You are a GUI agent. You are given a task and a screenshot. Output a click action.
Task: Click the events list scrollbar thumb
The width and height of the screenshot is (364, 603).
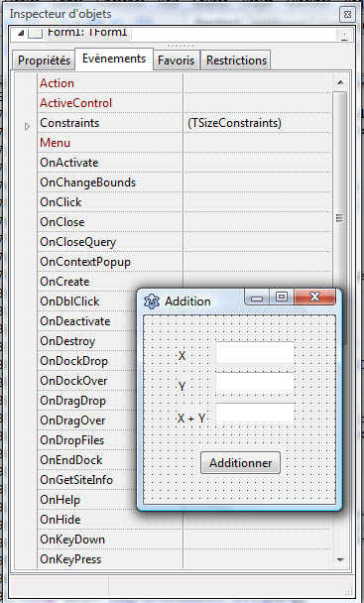click(x=340, y=218)
